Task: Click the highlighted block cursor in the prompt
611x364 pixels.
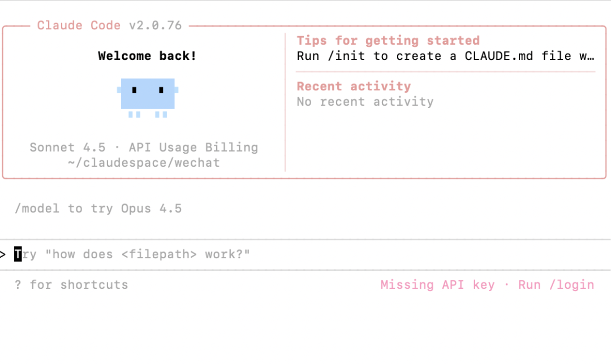Action: [18, 255]
